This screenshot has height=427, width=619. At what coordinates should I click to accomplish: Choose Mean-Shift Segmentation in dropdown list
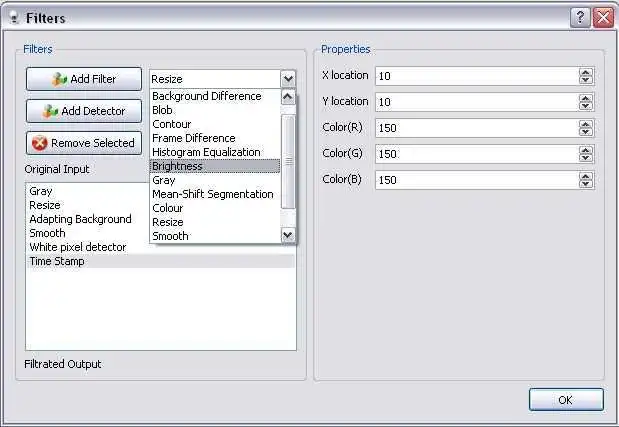215,194
